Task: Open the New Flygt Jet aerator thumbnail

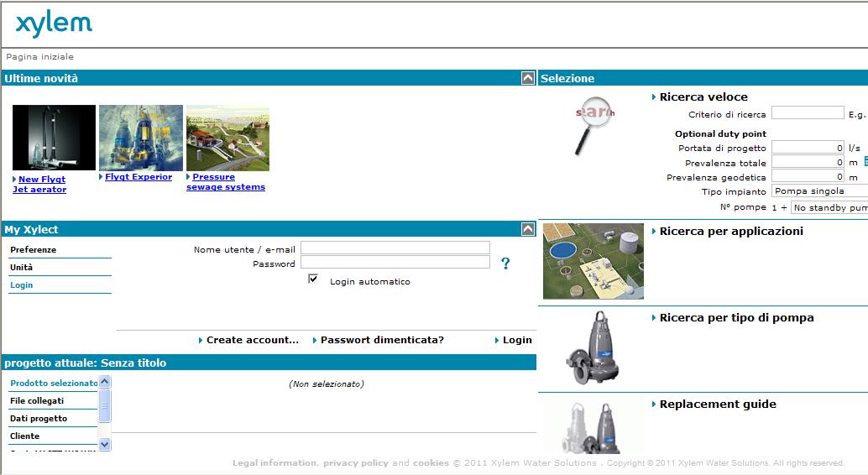Action: [54, 138]
